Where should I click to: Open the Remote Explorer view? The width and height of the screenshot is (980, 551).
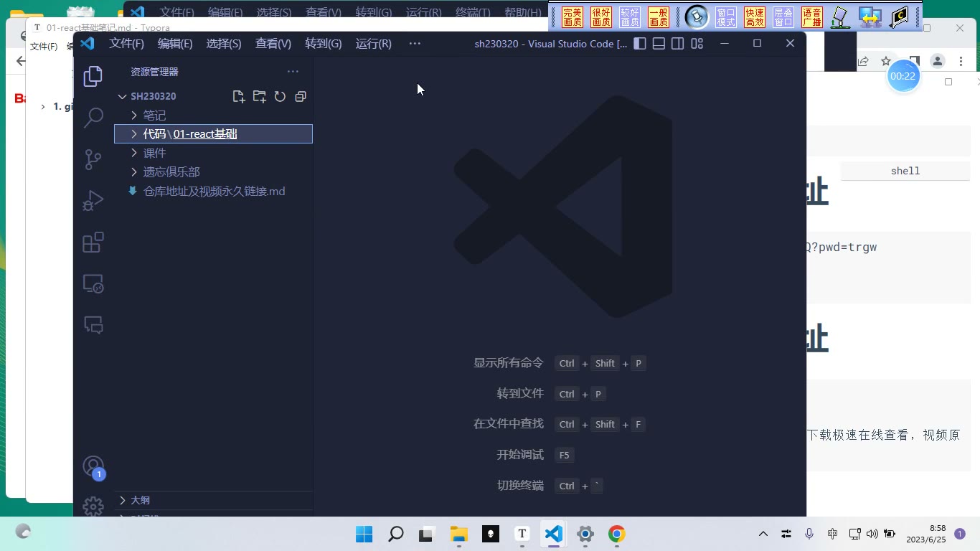(x=93, y=284)
